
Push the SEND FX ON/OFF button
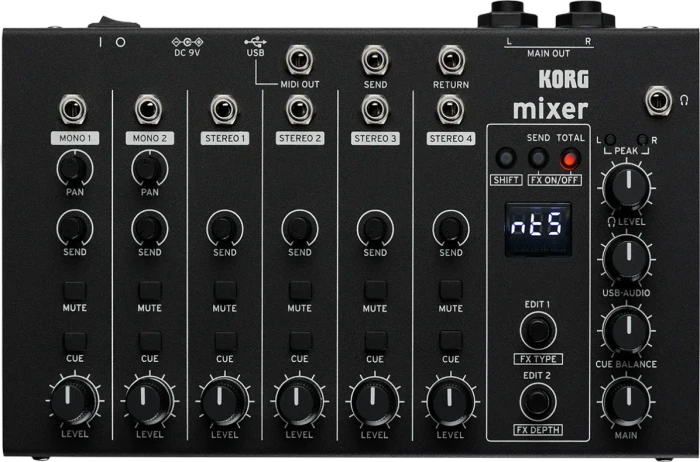pyautogui.click(x=538, y=158)
